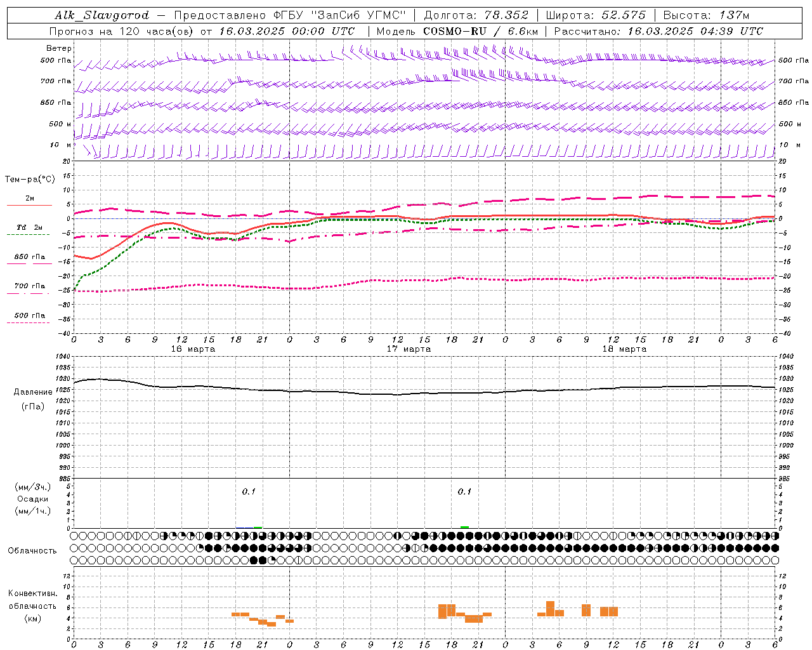
Task: Click the 0.1 precipitation value on 17 марта
Action: tap(464, 491)
